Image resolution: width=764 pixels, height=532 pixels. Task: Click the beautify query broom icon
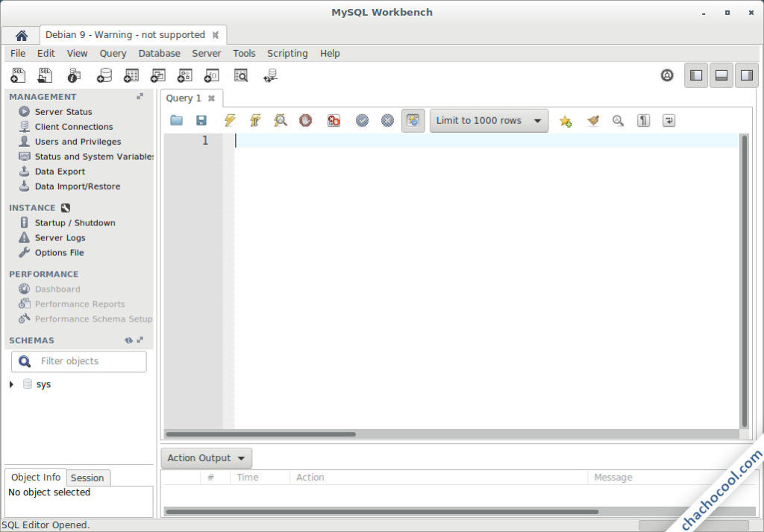pos(593,120)
